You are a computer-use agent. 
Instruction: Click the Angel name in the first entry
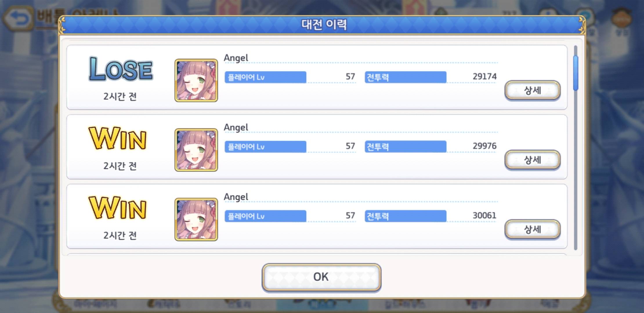tap(236, 58)
